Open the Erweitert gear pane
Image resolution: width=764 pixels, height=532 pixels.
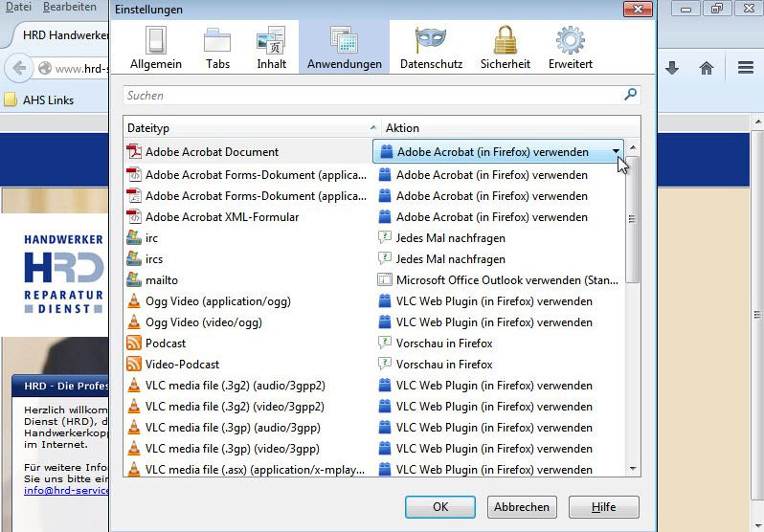click(570, 48)
